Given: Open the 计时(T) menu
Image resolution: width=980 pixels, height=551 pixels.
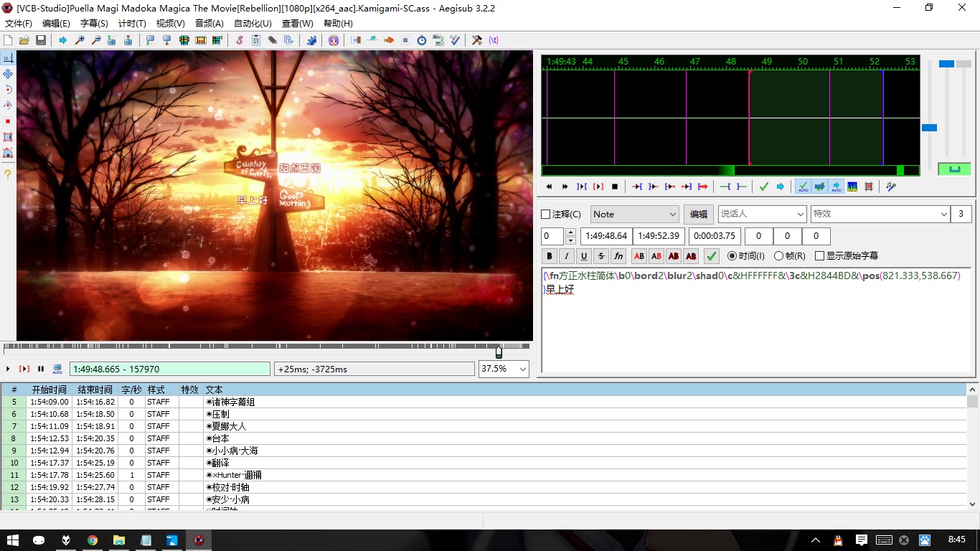Looking at the screenshot, I should pos(132,24).
